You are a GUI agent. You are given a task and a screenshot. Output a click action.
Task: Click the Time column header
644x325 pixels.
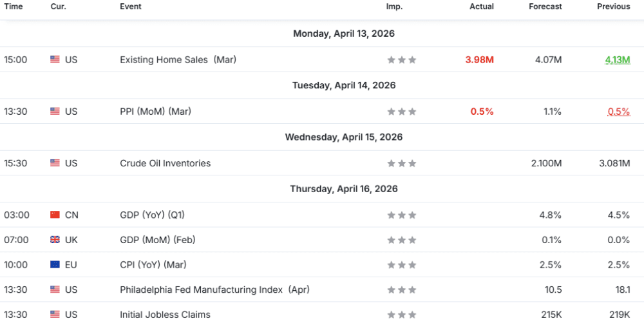pyautogui.click(x=14, y=6)
